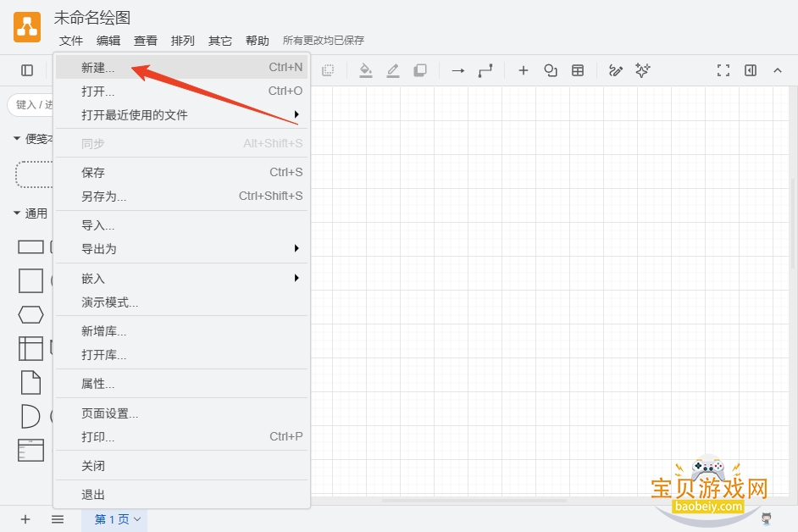Image resolution: width=798 pixels, height=532 pixels.
Task: Select the freehand drawing icon
Action: pyautogui.click(x=615, y=70)
